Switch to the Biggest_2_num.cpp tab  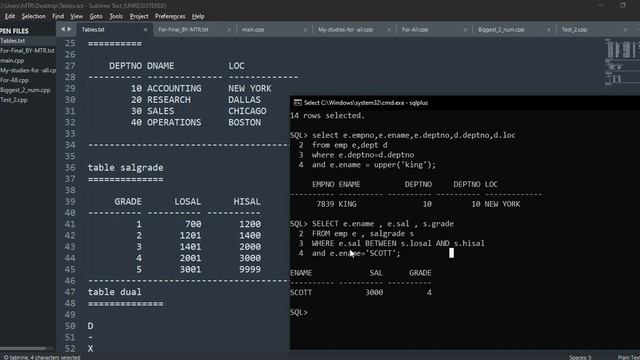coord(501,29)
